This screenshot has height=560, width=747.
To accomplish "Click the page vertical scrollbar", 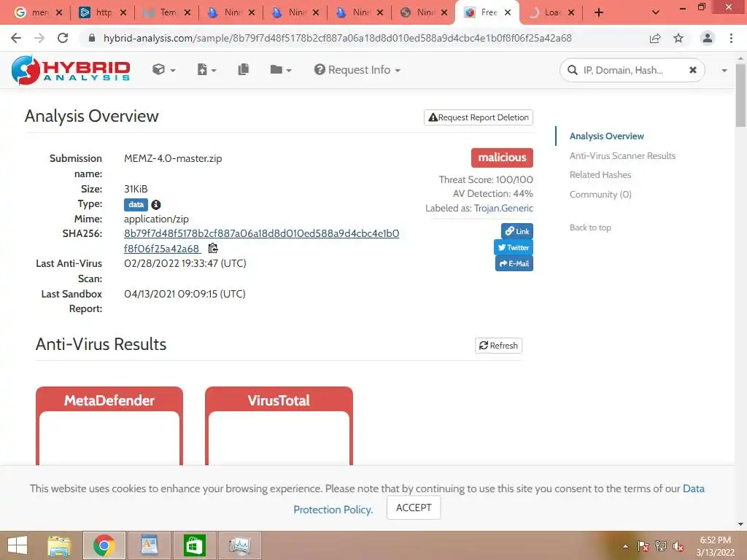I will point(740,96).
